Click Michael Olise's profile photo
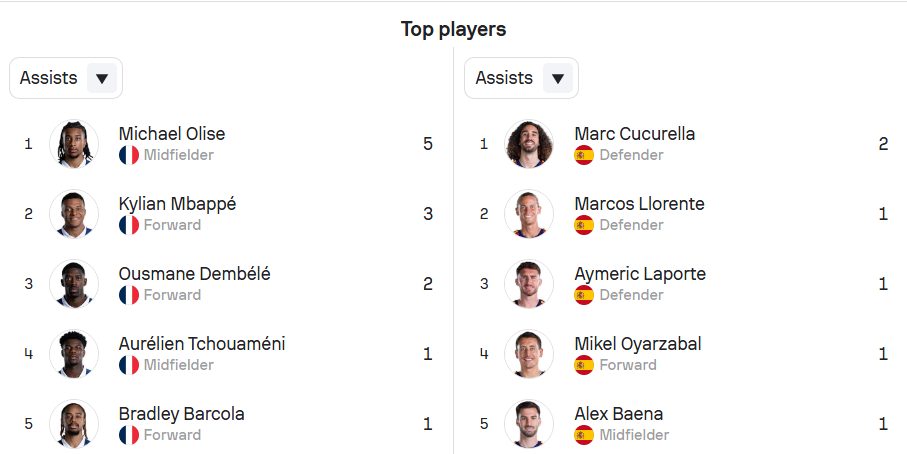 tap(74, 144)
